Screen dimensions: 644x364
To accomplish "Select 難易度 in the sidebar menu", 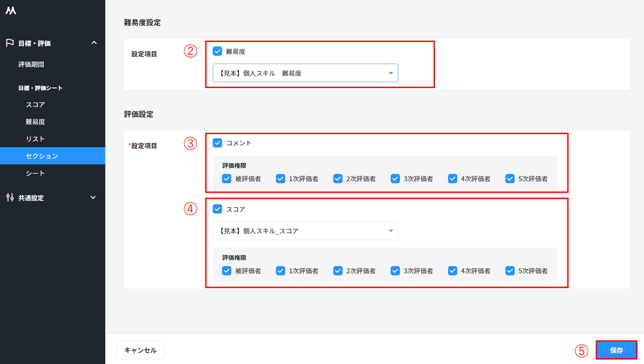I will (x=35, y=122).
